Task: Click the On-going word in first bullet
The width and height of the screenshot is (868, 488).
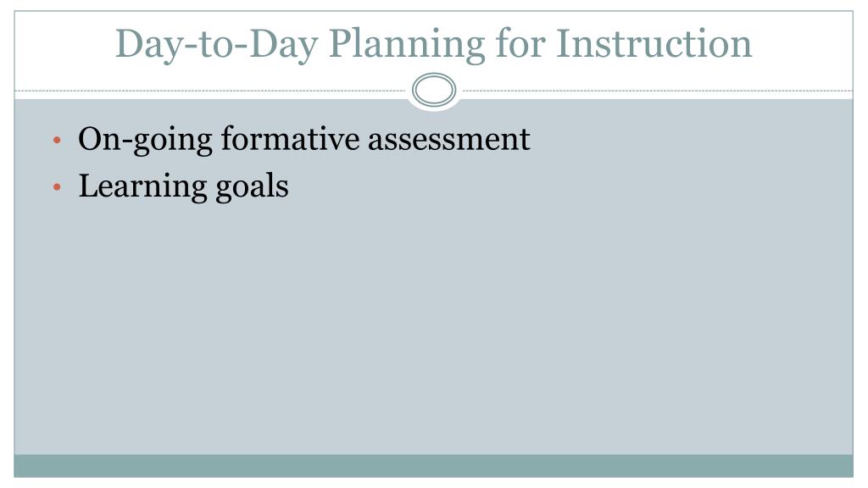Action: click(x=145, y=140)
